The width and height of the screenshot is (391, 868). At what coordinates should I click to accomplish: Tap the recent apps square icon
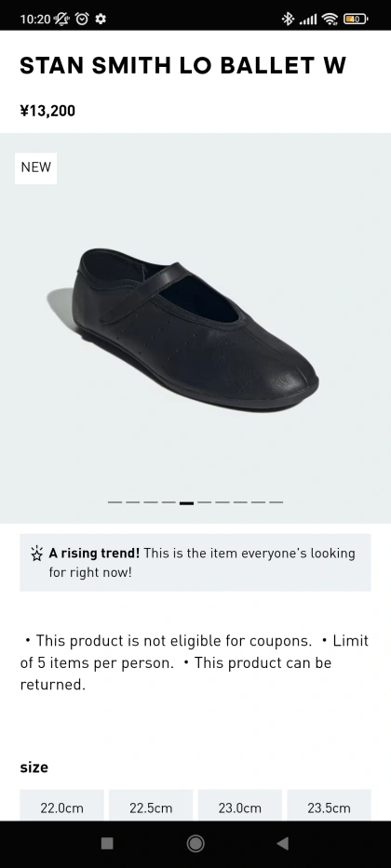click(107, 843)
